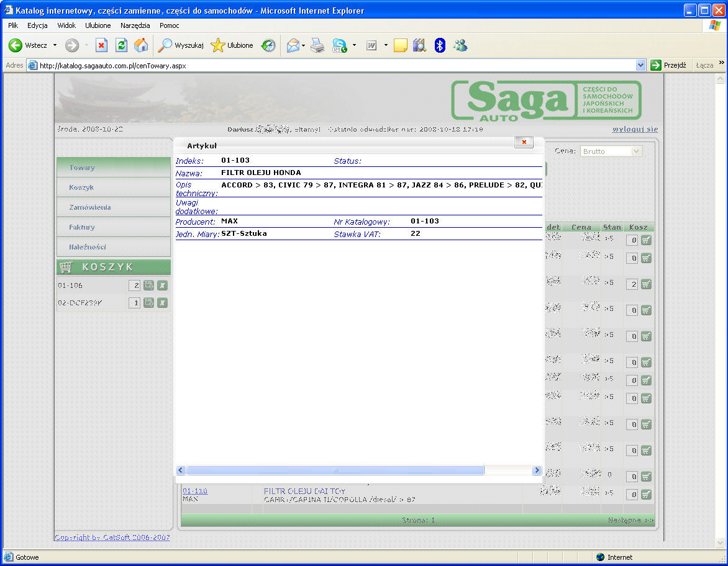Screen dimensions: 728x566
Task: Stop page loading with the red X icon
Action: click(x=101, y=45)
